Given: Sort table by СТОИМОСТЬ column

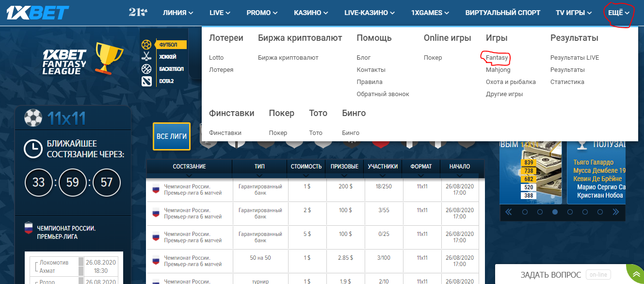Looking at the screenshot, I should 306,167.
